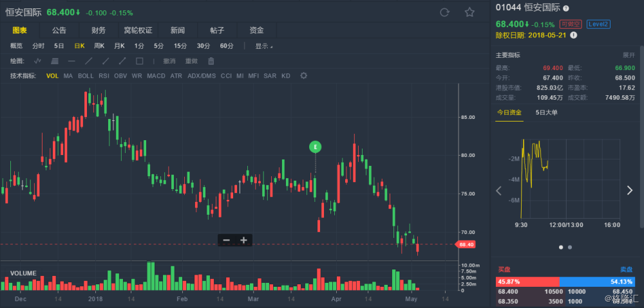Screen dimensions: 644x308
Task: Toggle the KD indicator
Action: tap(286, 75)
